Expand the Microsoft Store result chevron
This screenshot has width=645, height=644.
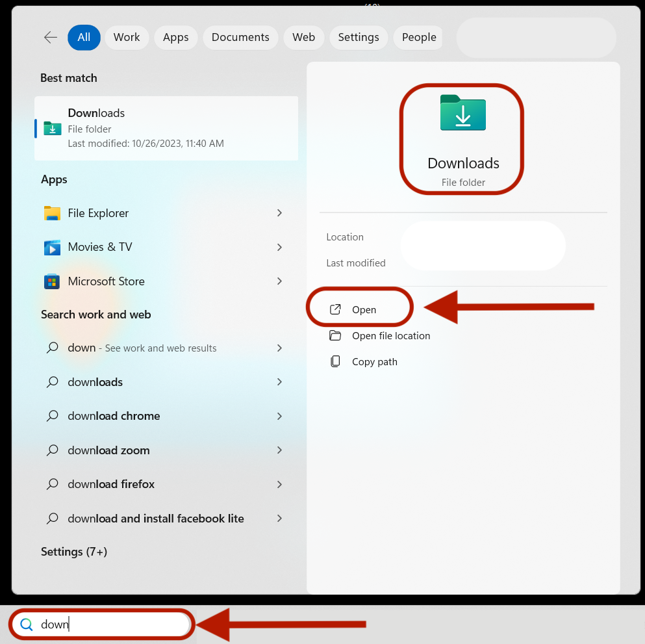click(279, 281)
